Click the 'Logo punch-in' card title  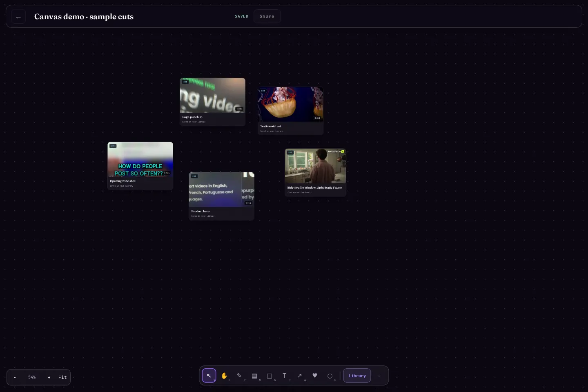pyautogui.click(x=192, y=117)
